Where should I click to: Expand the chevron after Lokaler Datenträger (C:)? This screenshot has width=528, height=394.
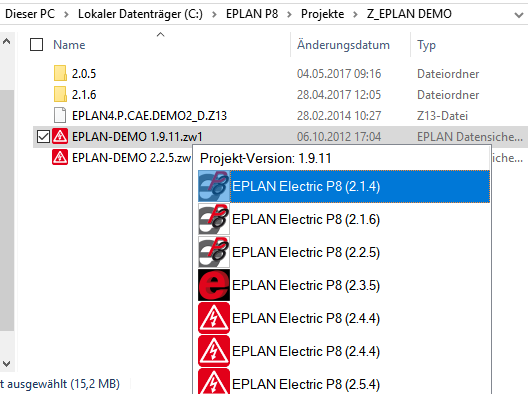click(214, 14)
